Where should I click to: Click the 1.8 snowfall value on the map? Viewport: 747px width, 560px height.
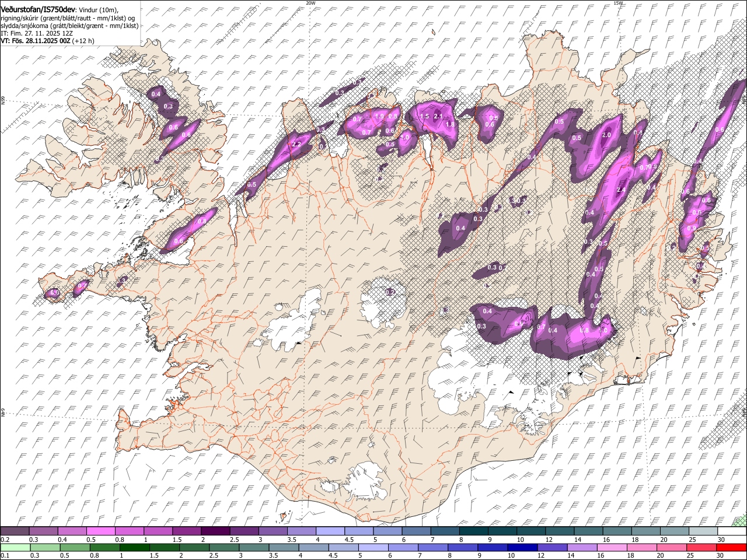point(450,124)
